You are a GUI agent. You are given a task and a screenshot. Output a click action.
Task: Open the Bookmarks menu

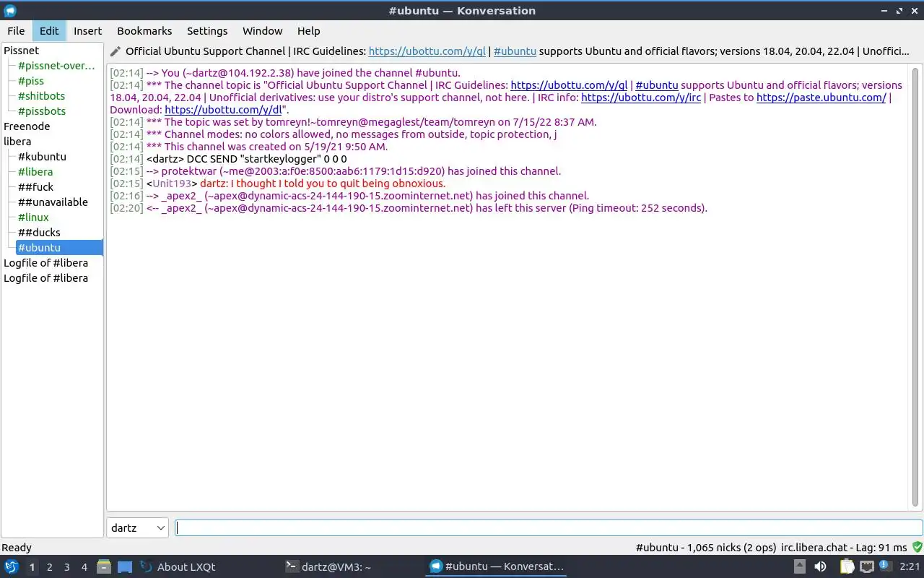[144, 31]
